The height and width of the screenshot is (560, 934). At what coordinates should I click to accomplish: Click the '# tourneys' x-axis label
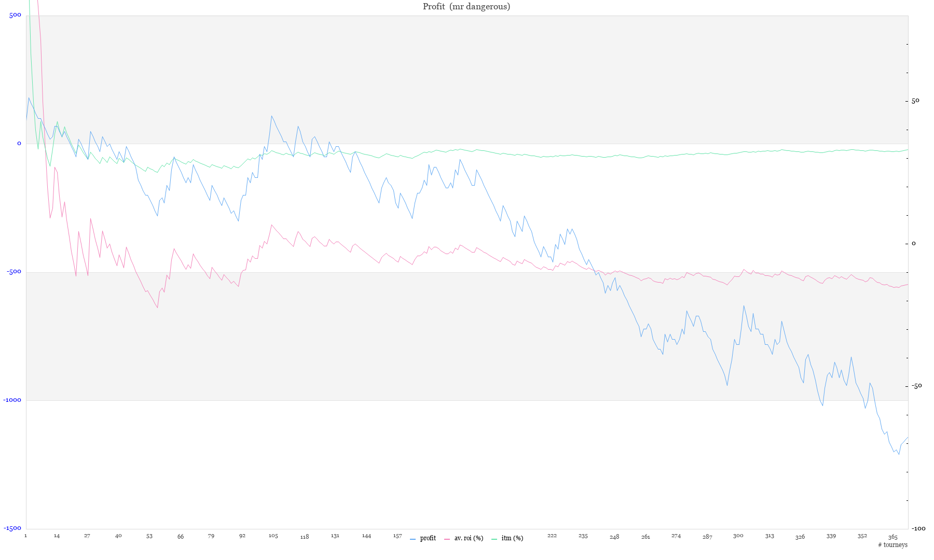coord(892,545)
